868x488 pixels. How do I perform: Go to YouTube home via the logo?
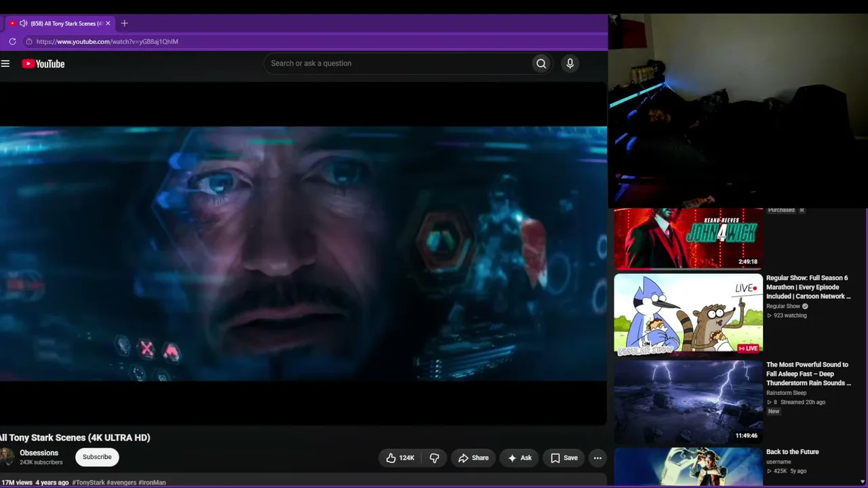[43, 64]
